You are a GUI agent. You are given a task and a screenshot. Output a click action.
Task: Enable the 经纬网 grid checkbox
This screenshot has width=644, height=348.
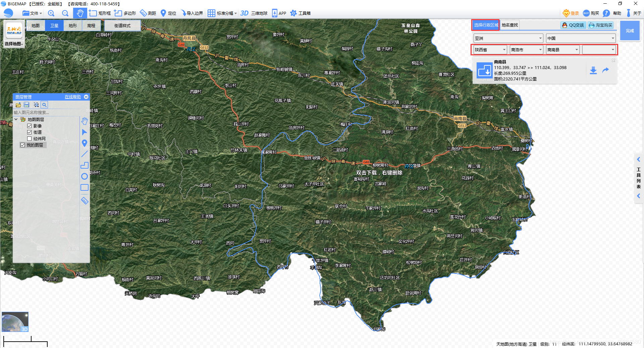click(x=30, y=139)
